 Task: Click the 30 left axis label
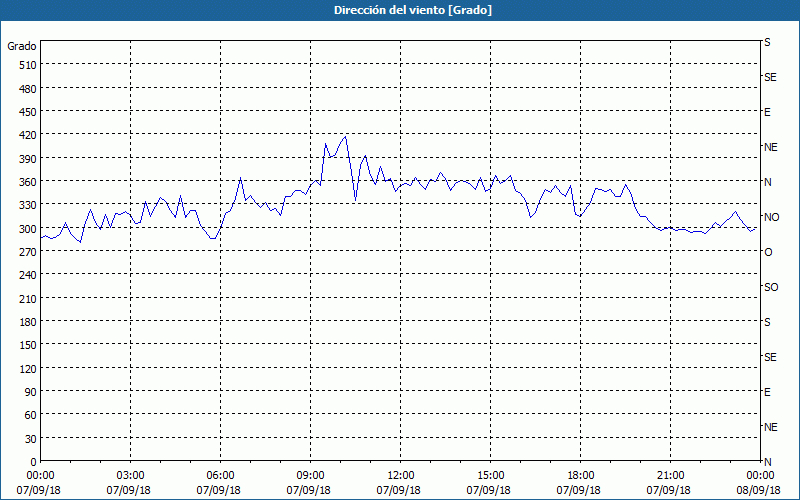pyautogui.click(x=31, y=439)
